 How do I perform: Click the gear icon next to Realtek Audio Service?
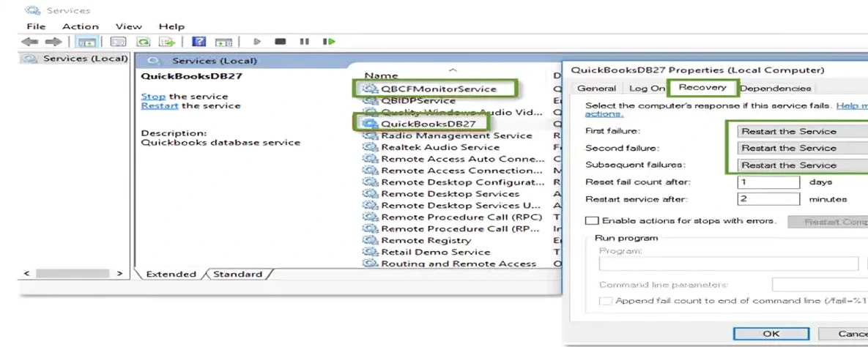[x=370, y=147]
